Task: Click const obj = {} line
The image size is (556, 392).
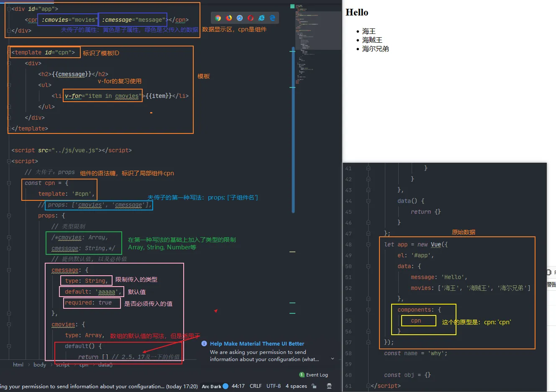Action: pyautogui.click(x=407, y=375)
